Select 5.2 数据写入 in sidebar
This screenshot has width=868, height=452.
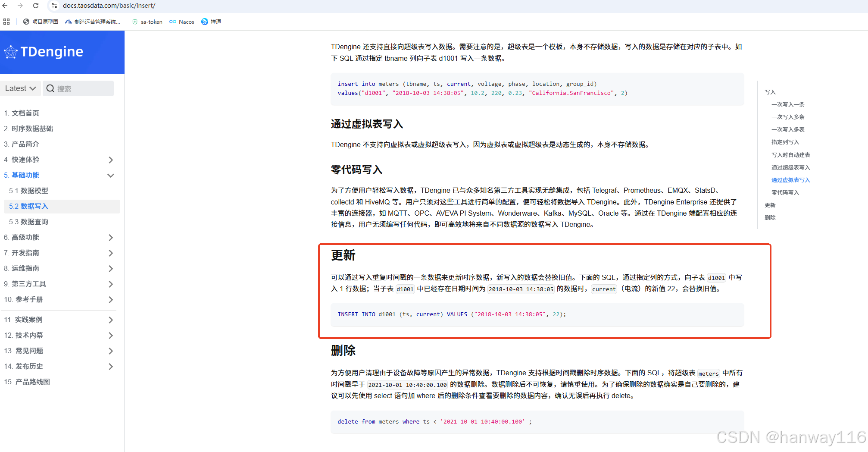62,206
